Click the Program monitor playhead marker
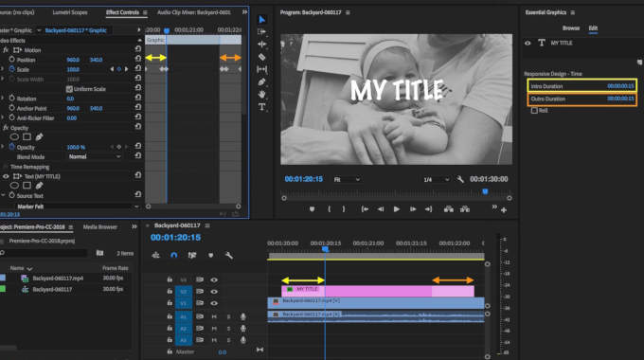Image resolution: width=644 pixels, height=360 pixels. point(485,191)
